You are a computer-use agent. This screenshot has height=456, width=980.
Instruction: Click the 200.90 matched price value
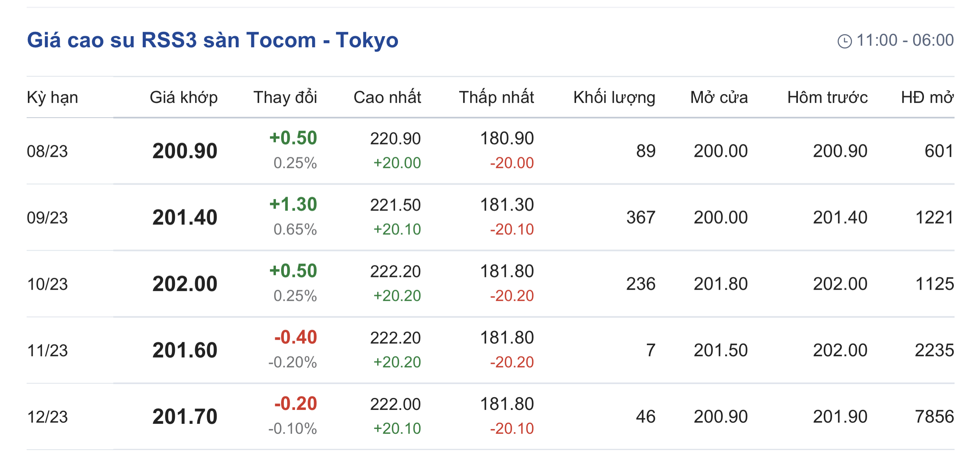click(x=185, y=151)
